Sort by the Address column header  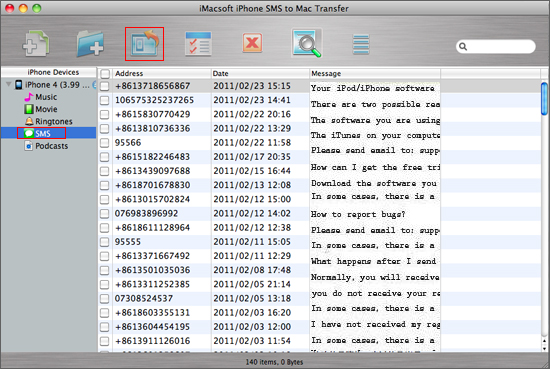click(162, 74)
